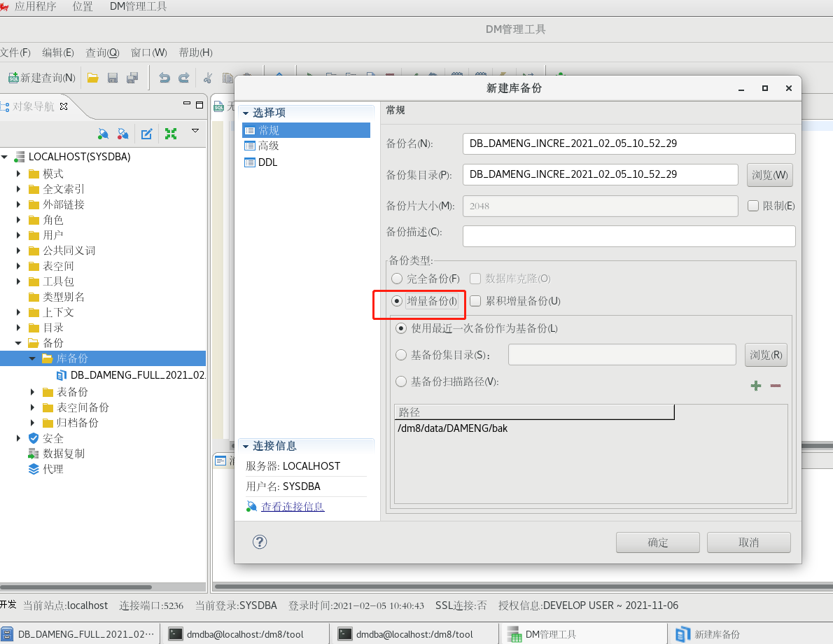Click the 备份名(N) input field
The image size is (833, 644).
point(629,143)
